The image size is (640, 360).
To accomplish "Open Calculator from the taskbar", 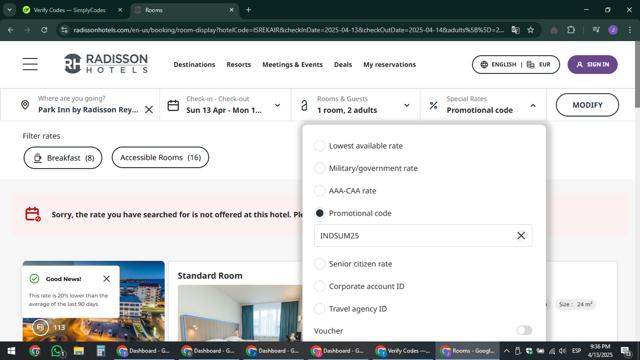I will [x=101, y=351].
